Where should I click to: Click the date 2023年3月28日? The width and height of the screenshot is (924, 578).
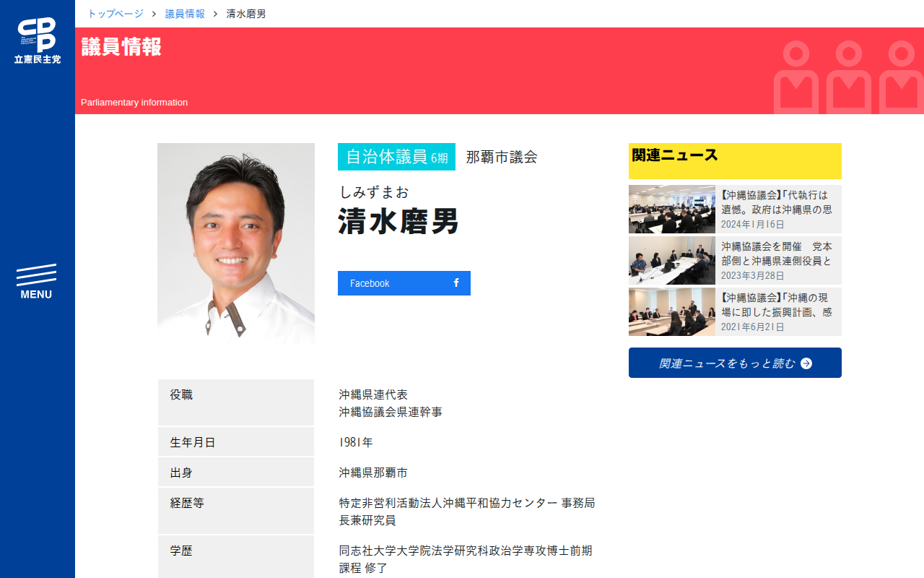pyautogui.click(x=752, y=276)
